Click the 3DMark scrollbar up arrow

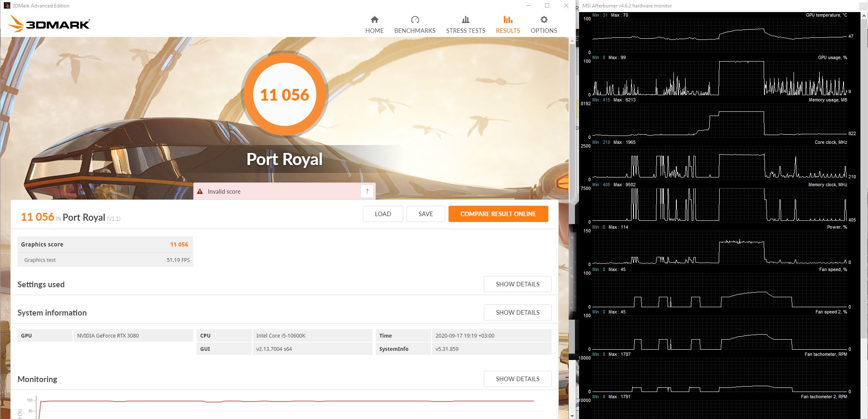tap(572, 40)
